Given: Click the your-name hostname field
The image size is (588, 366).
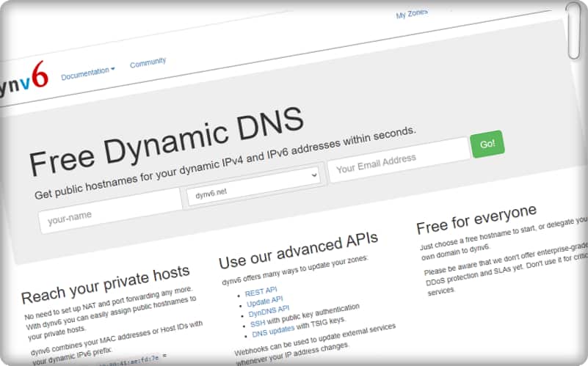Looking at the screenshot, I should pos(110,210).
